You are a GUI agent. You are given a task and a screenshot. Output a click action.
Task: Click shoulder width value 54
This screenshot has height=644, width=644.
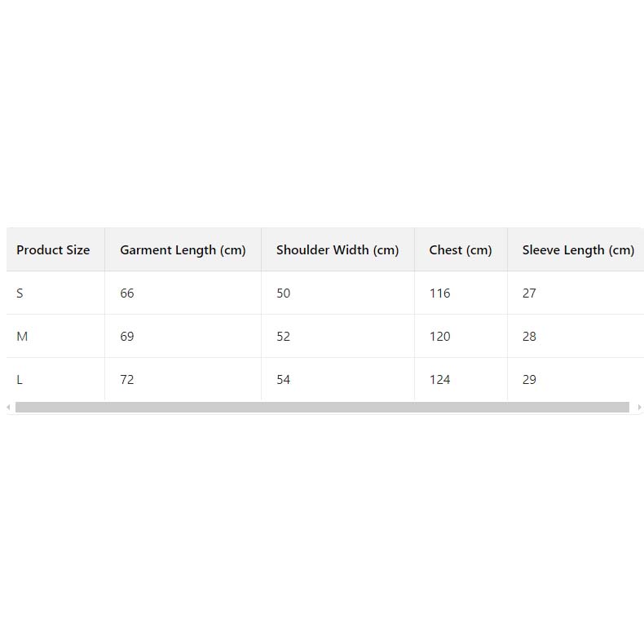coord(283,380)
